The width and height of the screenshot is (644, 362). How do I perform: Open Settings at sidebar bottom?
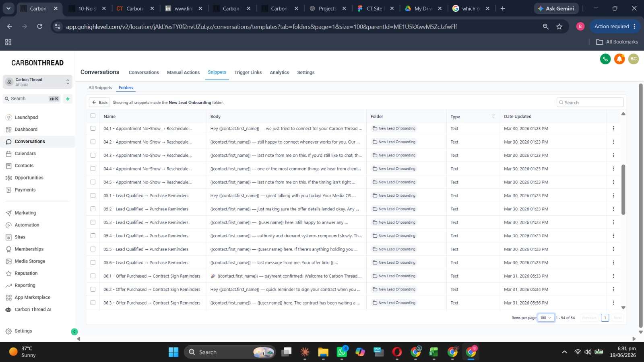click(x=23, y=331)
